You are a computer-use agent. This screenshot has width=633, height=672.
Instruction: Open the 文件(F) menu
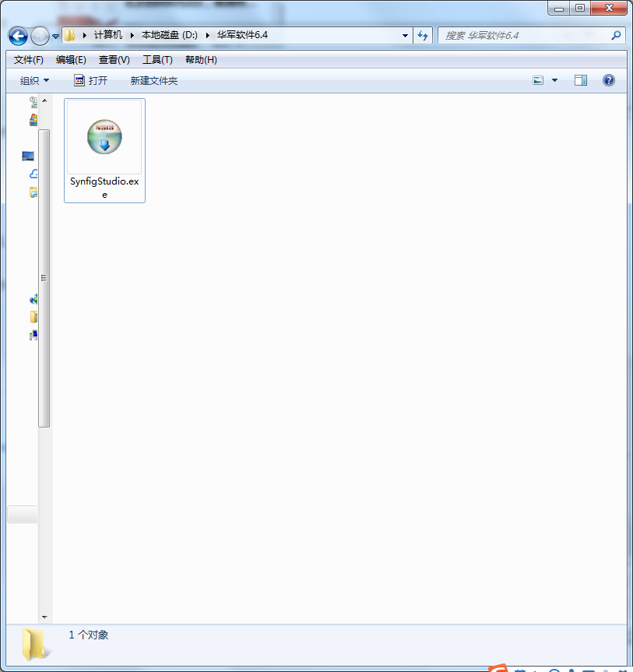28,60
